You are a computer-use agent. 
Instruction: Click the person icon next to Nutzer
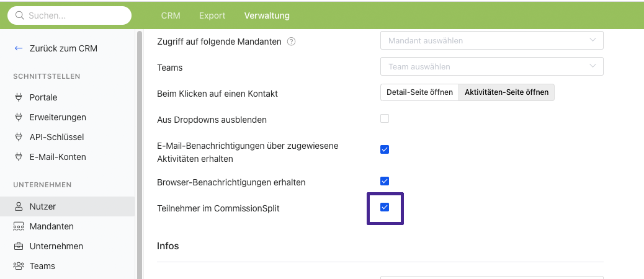(x=19, y=206)
